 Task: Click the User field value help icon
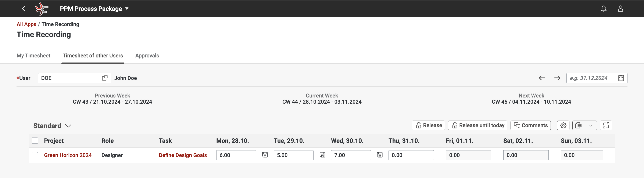[105, 78]
